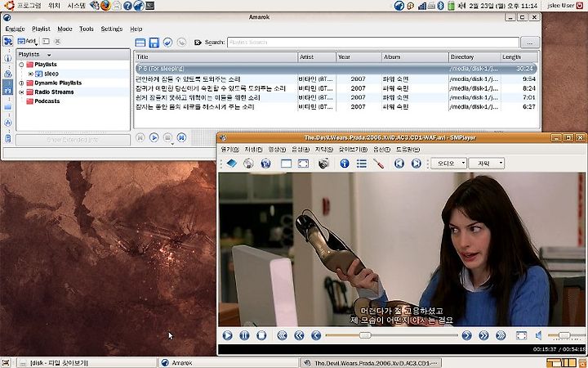Image resolution: width=588 pixels, height=368 pixels.
Task: Open the Files tab icon in Amarok sidebar
Action: pos(8,107)
